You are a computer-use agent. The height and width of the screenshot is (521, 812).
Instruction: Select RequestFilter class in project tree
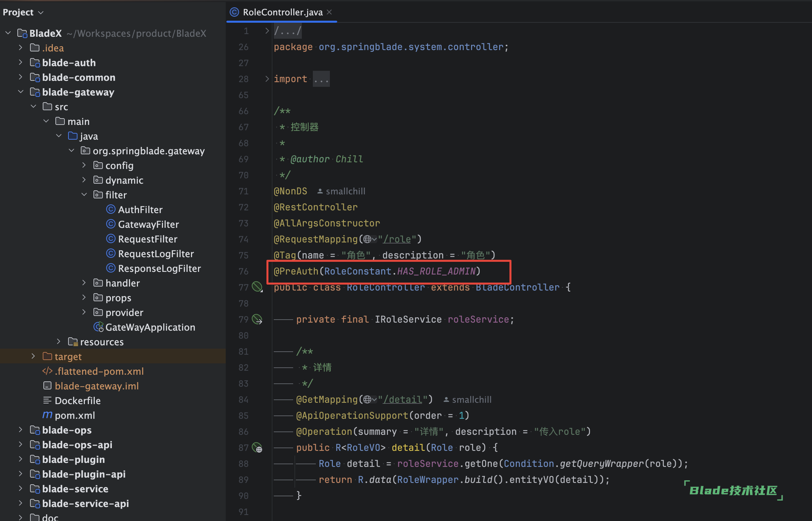(x=148, y=239)
